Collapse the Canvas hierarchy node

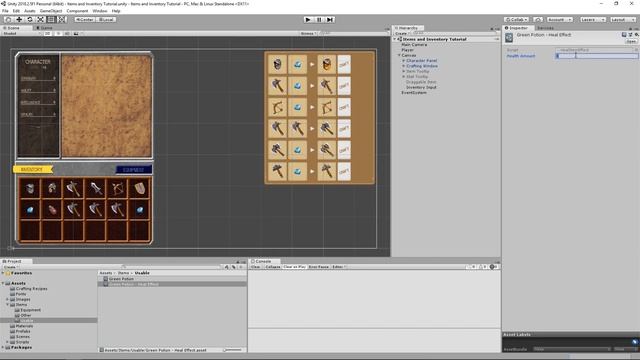(x=399, y=55)
